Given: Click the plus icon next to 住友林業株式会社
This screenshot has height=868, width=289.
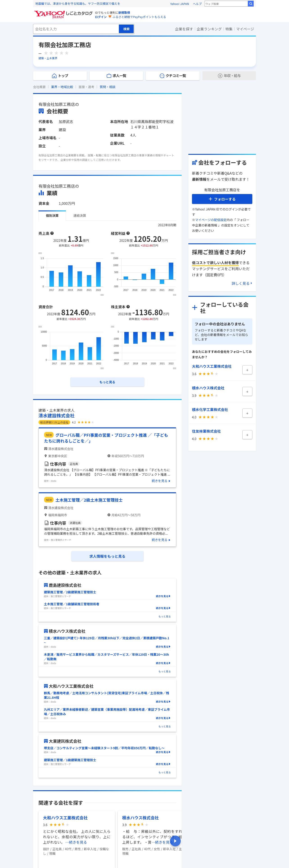Looking at the screenshot, I should (247, 435).
